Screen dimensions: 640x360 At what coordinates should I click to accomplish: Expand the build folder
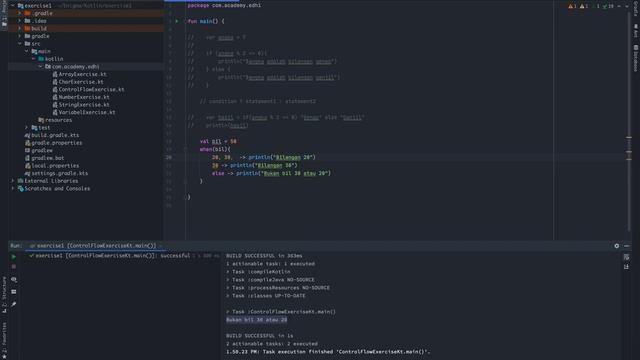pyautogui.click(x=20, y=29)
